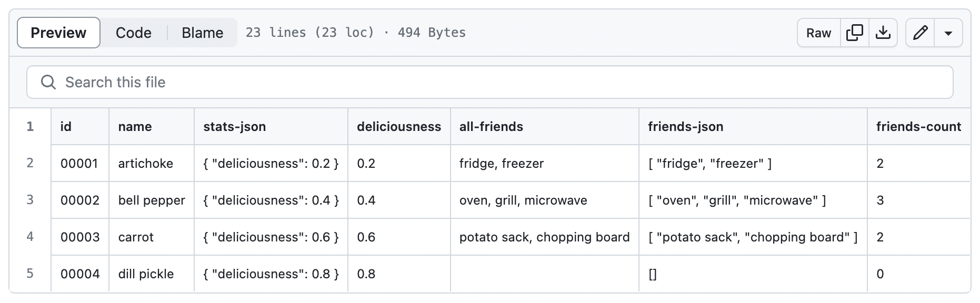Image resolution: width=980 pixels, height=303 pixels.
Task: Open more edit options dropdown arrow
Action: click(x=948, y=33)
